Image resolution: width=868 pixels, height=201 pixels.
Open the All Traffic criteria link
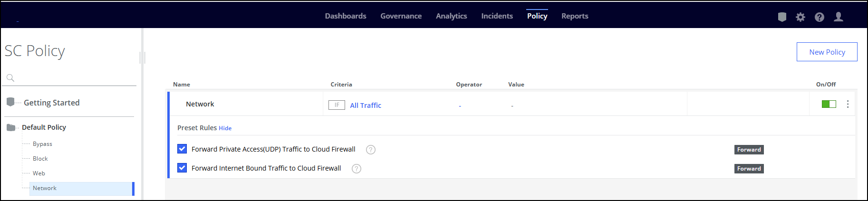click(366, 105)
